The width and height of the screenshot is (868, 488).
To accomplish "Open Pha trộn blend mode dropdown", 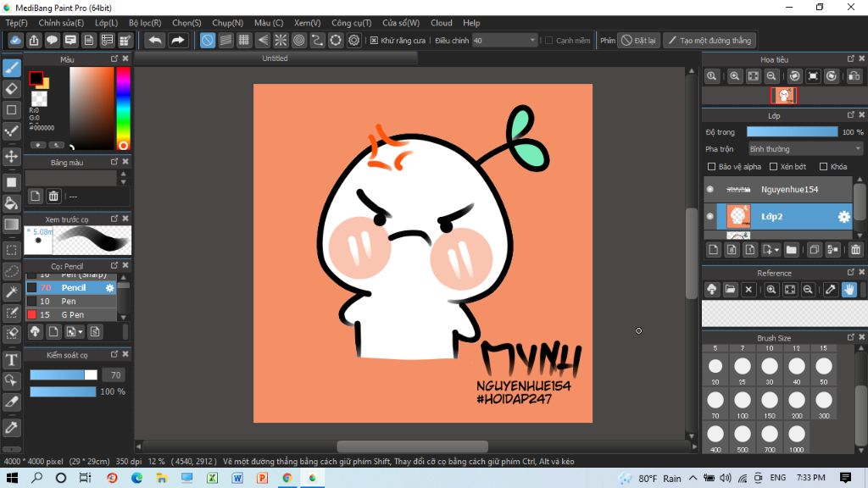I will pyautogui.click(x=805, y=149).
